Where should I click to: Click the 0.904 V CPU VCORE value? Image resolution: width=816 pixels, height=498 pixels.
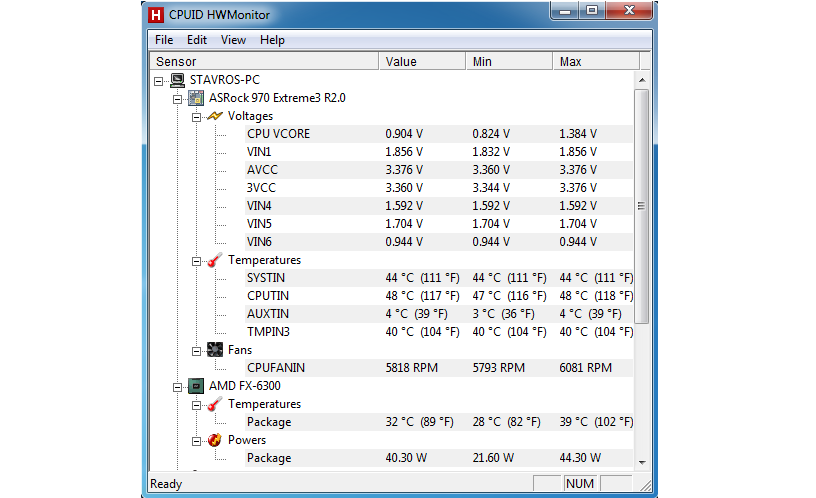404,134
